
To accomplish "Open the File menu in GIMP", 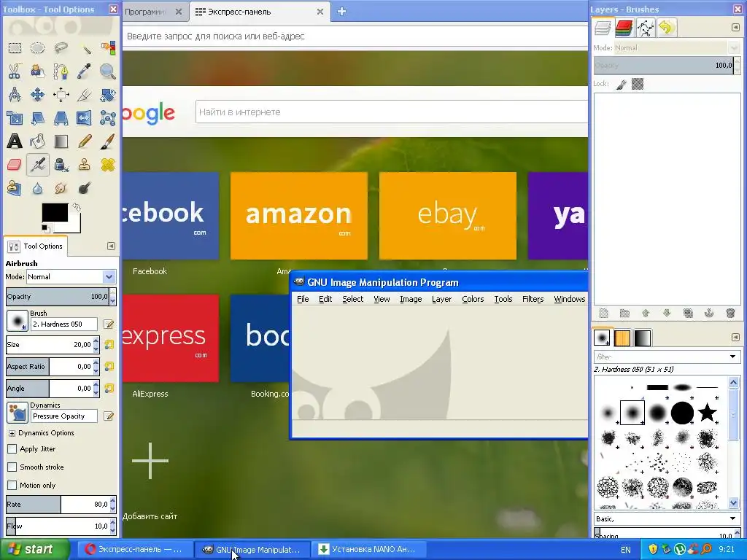I will pyautogui.click(x=303, y=299).
